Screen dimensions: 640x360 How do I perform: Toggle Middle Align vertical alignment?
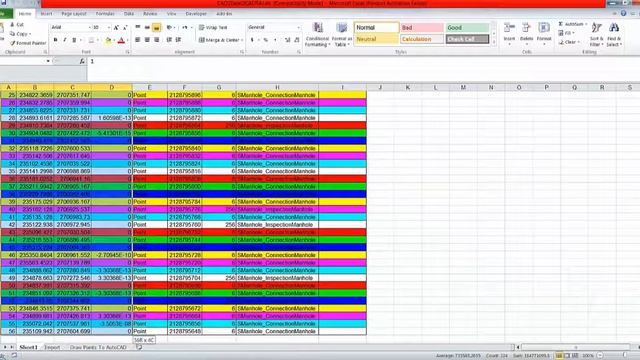pyautogui.click(x=147, y=27)
